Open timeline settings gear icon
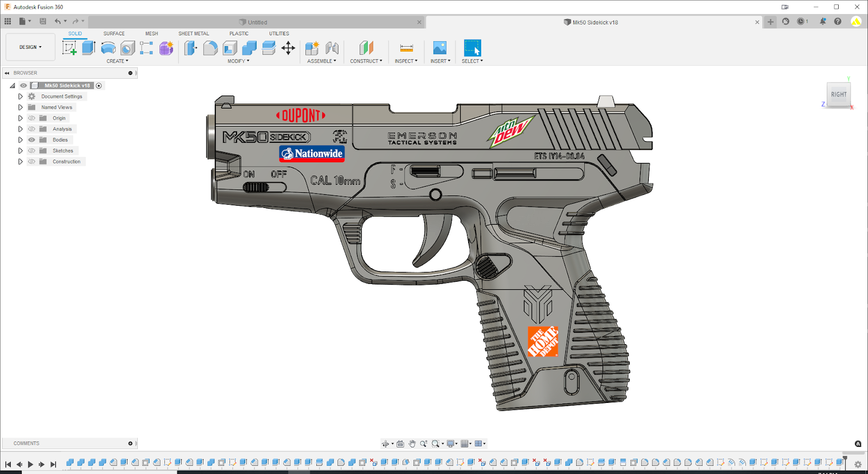868x474 pixels. (858, 464)
